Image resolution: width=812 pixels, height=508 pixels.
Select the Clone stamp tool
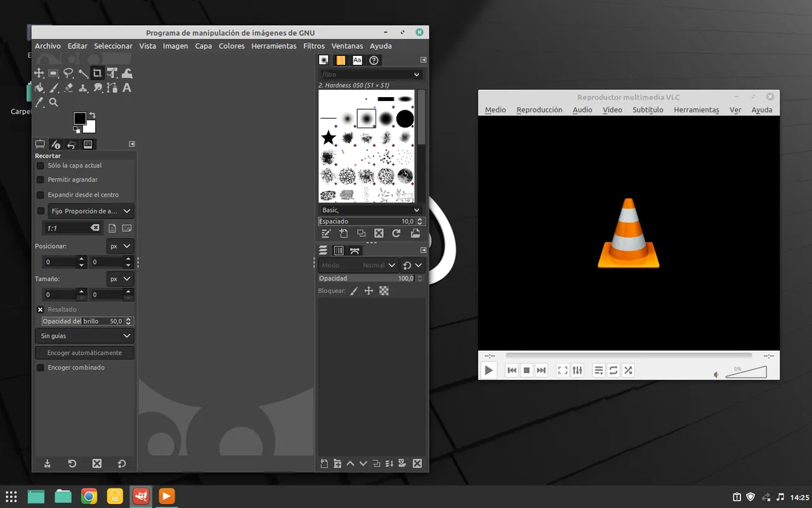[83, 88]
